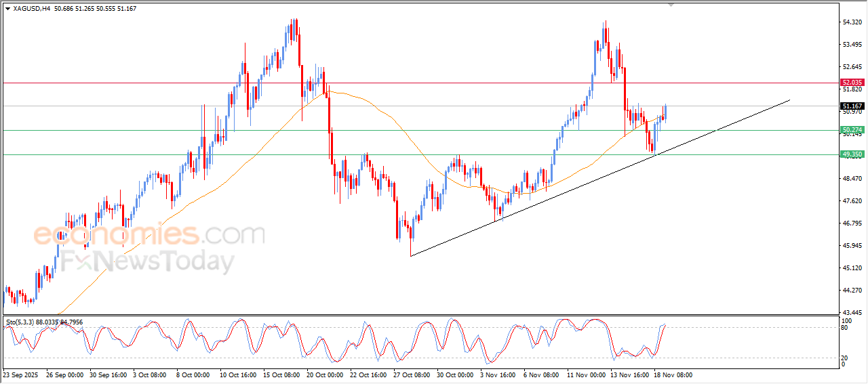Click the 43.445 price scale value
The height and width of the screenshot is (384, 868).
[851, 312]
